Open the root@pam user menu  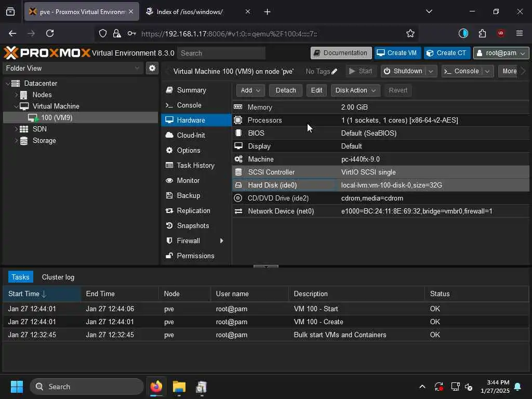[501, 53]
